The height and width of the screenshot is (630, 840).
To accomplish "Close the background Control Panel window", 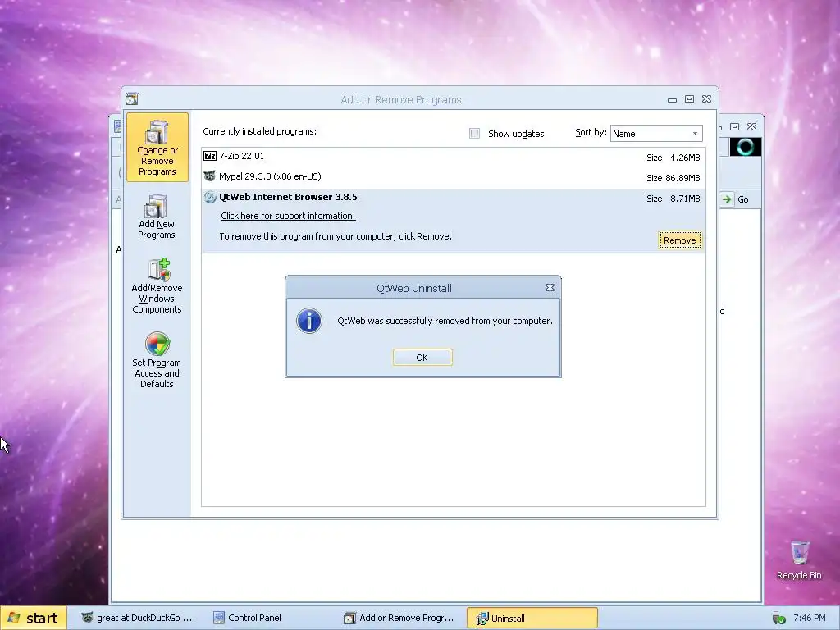I will 751,127.
